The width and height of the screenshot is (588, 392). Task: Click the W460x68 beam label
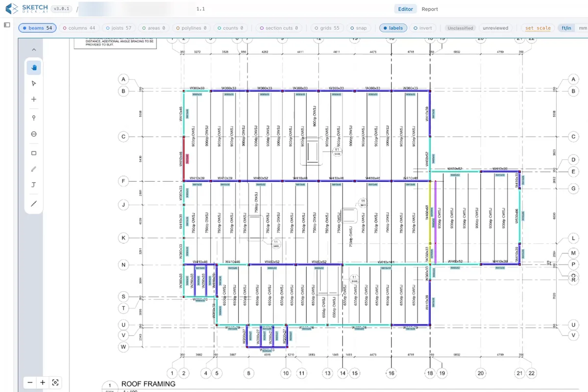point(427,212)
